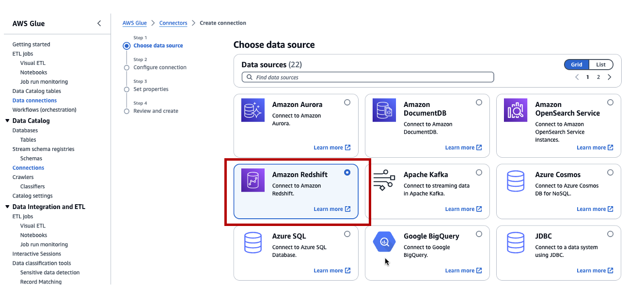
Task: Open Learn more for Google BigQuery
Action: coord(464,270)
